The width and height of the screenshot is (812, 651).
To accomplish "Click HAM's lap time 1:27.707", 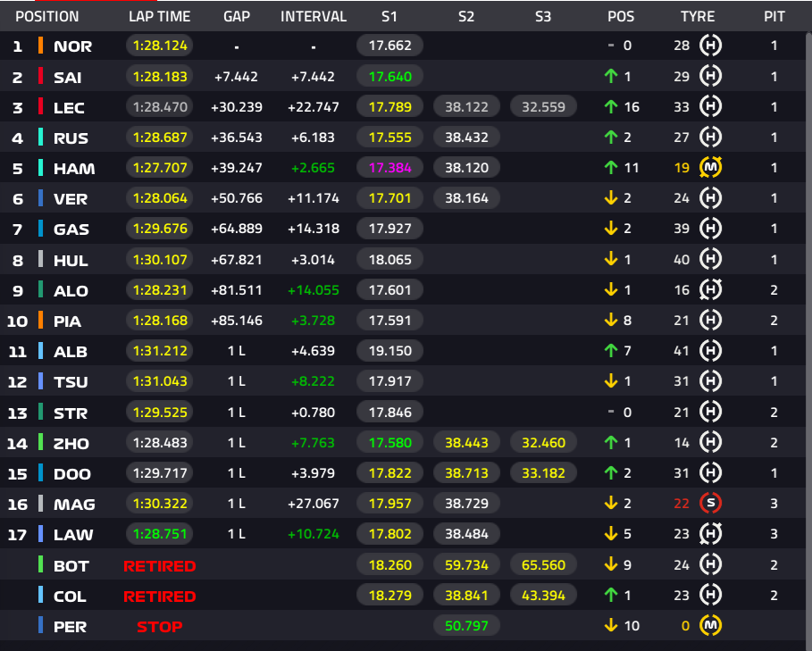I will 160,168.
